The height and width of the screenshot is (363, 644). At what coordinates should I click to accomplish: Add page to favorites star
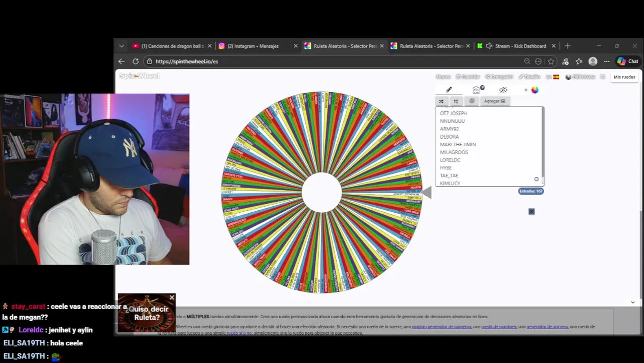click(x=551, y=61)
